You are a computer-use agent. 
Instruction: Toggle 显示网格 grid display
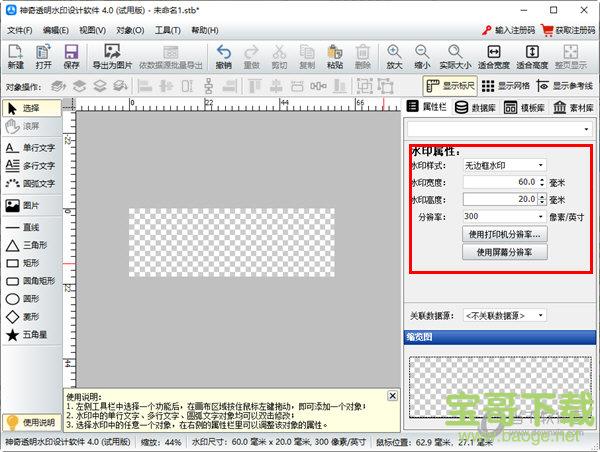tap(510, 86)
